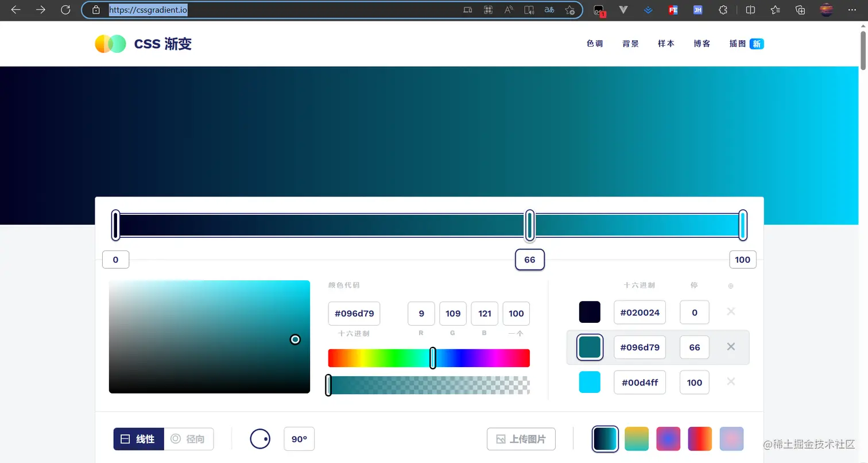Click the rainbow hue slider handle
The height and width of the screenshot is (463, 868).
click(x=433, y=358)
